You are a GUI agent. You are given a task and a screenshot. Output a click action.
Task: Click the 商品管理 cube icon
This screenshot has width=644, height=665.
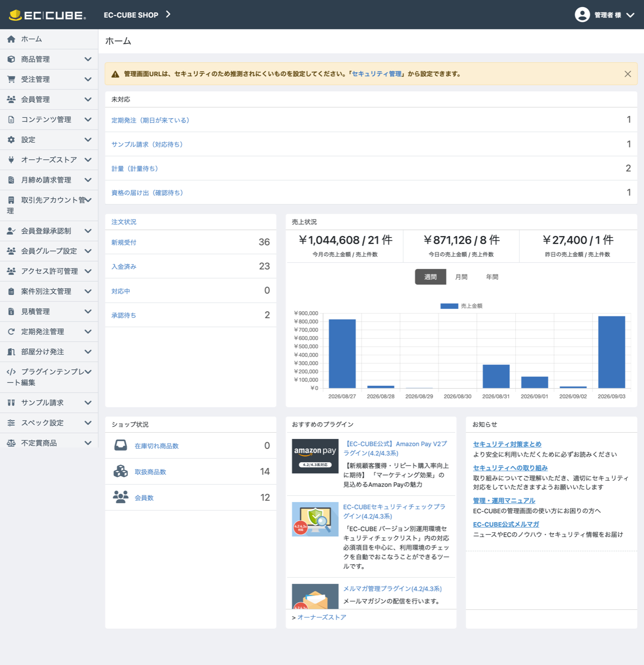coord(11,59)
